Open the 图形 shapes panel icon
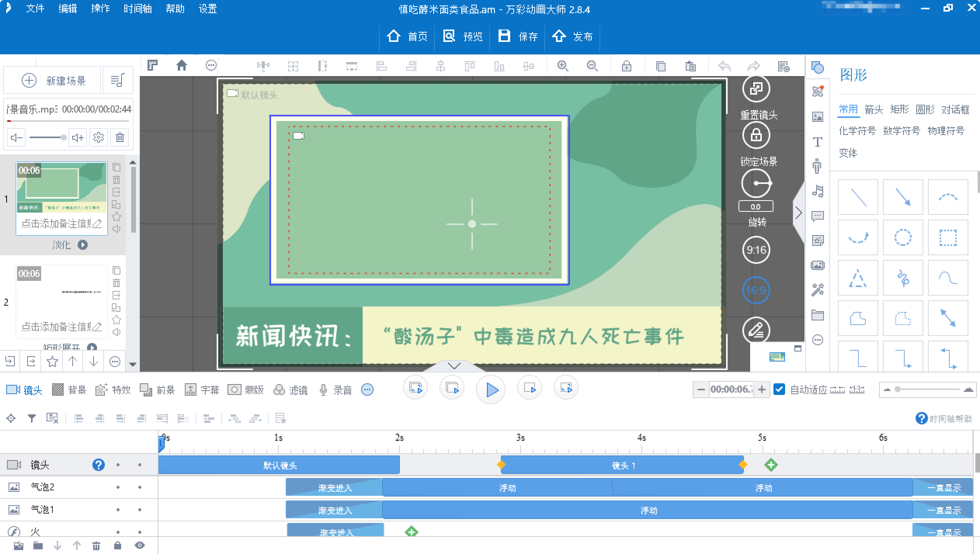The image size is (980, 554). coord(818,68)
